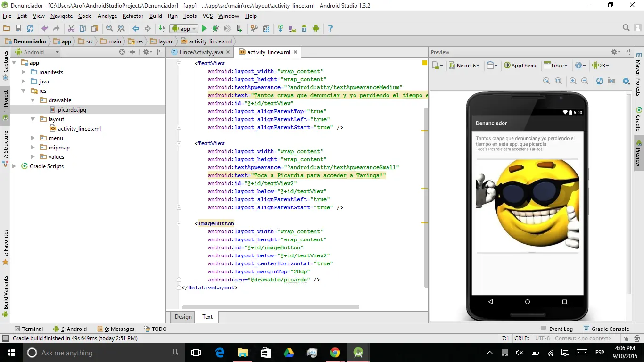
Task: Open the Terminal tool window
Action: 28,329
